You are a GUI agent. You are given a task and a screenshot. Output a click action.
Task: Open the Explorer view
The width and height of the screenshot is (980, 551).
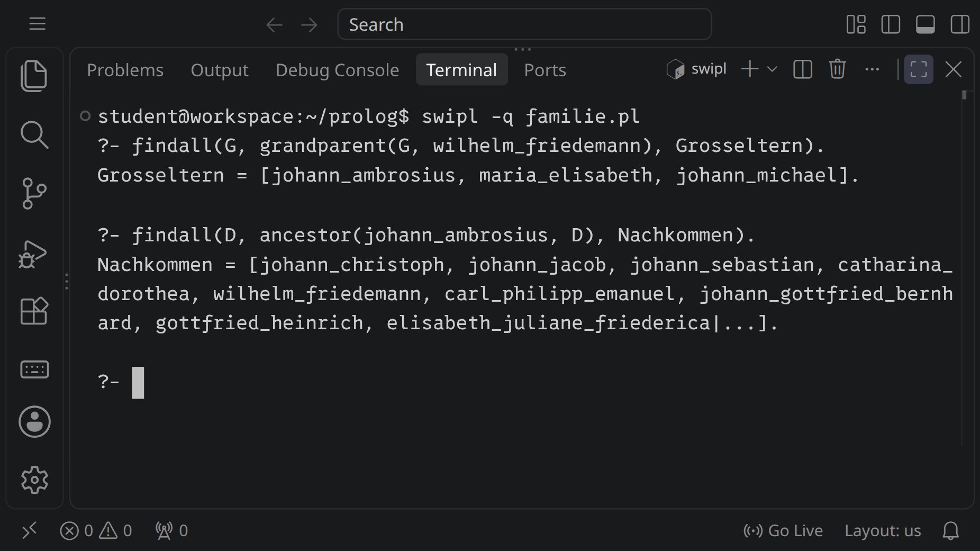click(x=34, y=76)
